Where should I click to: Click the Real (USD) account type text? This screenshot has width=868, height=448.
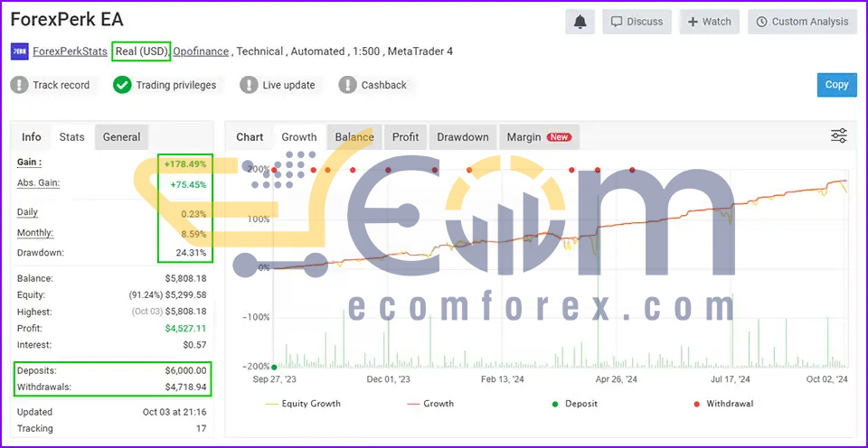coord(141,51)
